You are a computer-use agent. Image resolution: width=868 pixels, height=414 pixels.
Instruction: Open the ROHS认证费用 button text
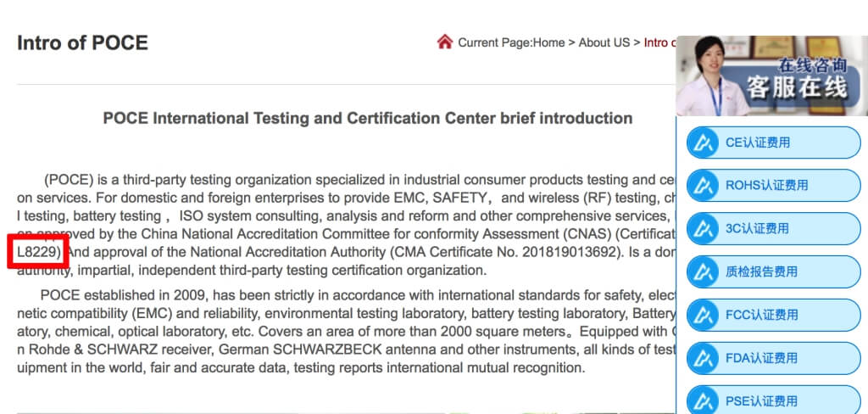pyautogui.click(x=766, y=186)
